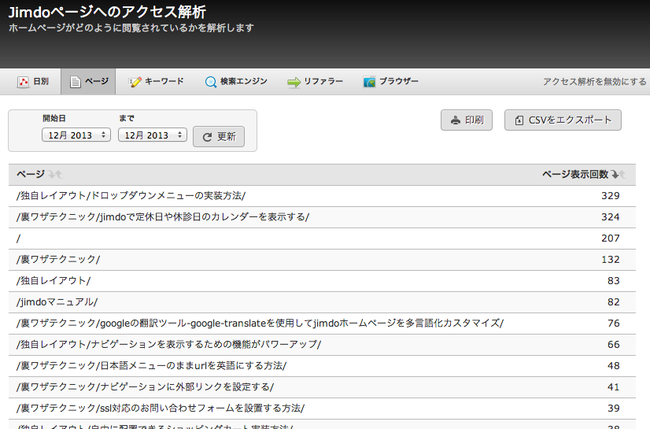This screenshot has width=650, height=429.
Task: Click アクセス解析を無効にする link
Action: (594, 82)
